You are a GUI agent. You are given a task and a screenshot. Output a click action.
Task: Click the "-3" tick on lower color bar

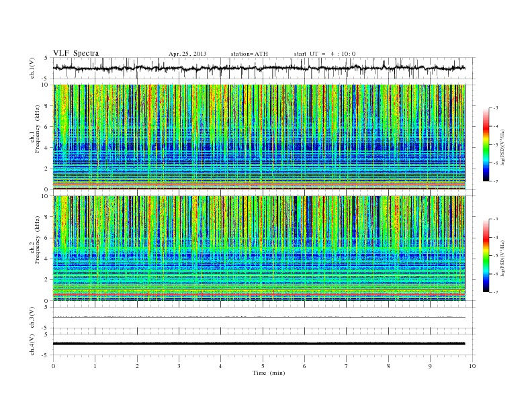click(x=496, y=219)
